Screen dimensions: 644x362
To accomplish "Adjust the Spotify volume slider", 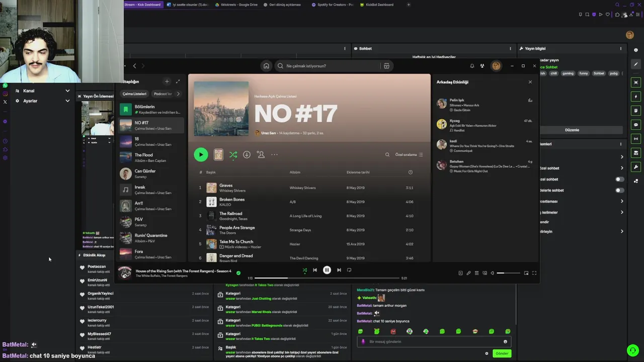I will click(x=508, y=273).
